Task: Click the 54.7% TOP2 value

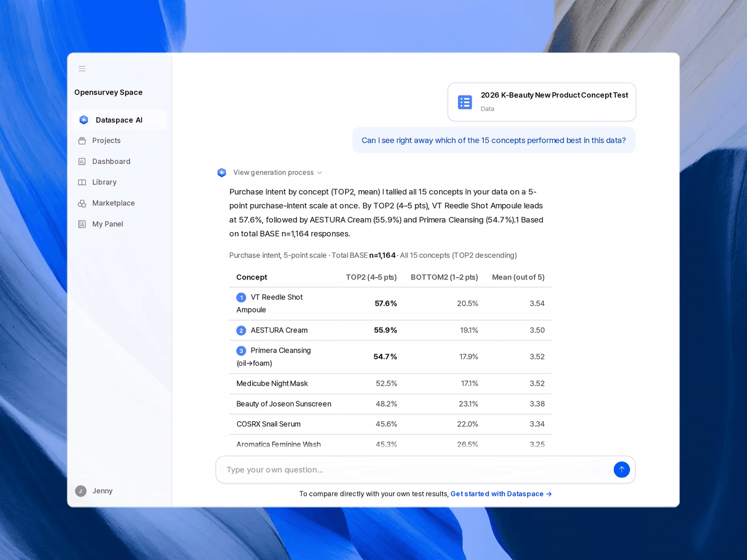Action: tap(385, 356)
